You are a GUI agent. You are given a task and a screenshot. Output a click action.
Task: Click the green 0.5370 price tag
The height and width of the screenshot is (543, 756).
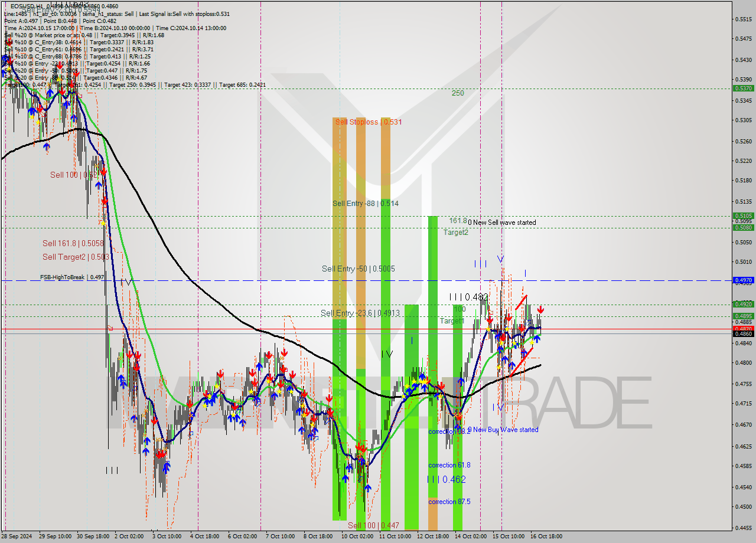(743, 88)
